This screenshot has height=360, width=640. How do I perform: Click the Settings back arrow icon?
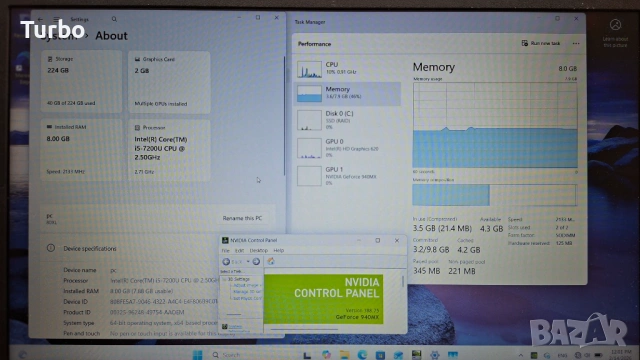click(x=40, y=19)
